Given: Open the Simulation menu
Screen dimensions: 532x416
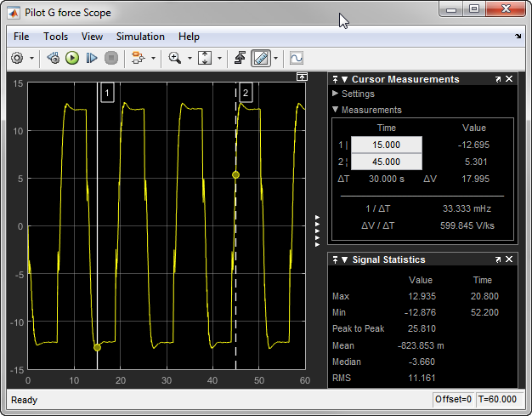Looking at the screenshot, I should point(140,37).
